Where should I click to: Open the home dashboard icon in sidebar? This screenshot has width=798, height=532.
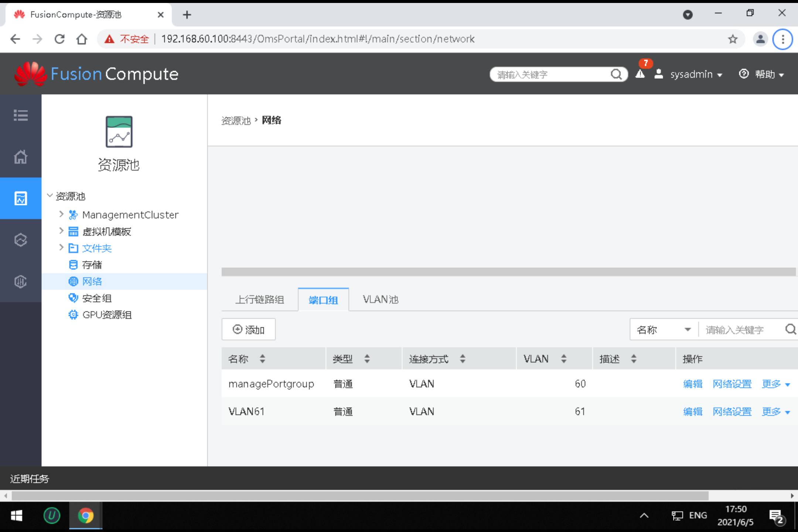coord(20,157)
